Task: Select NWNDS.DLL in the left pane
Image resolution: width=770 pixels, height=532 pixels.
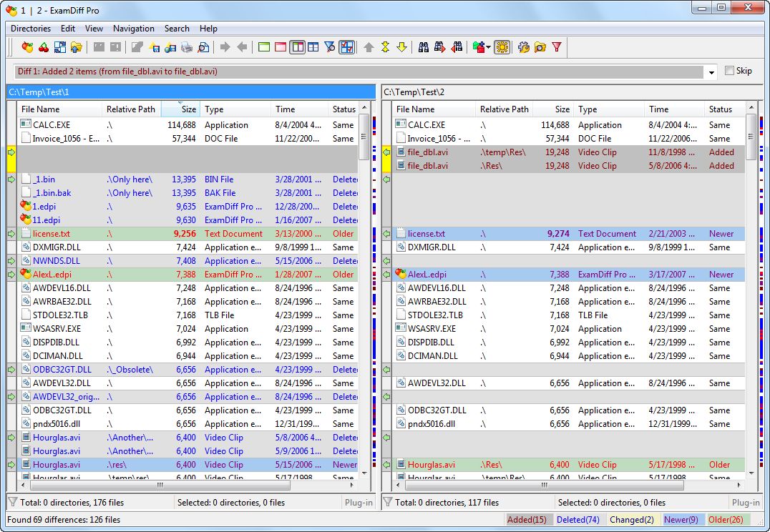Action: 187,260
